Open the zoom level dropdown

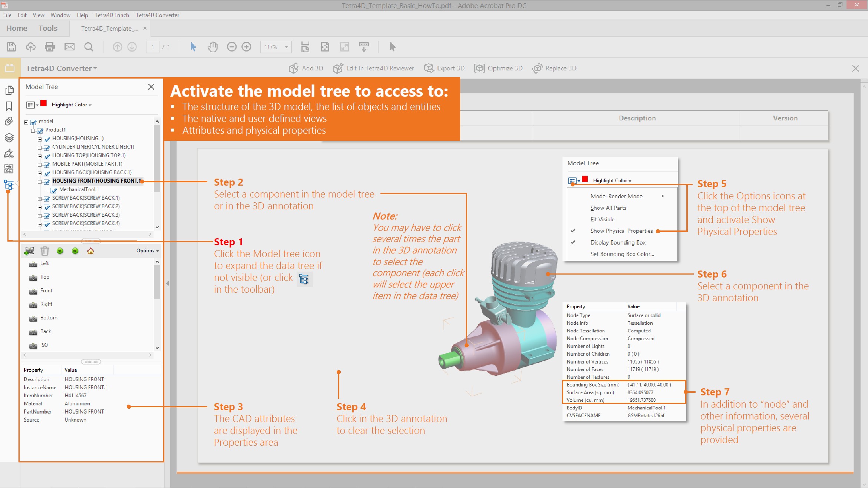click(x=286, y=47)
